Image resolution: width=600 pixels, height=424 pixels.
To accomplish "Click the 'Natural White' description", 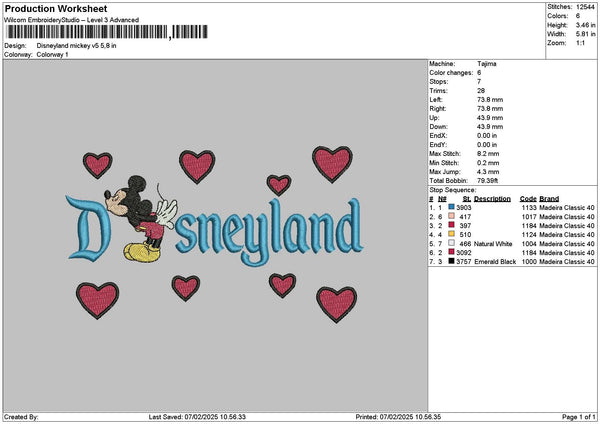I will [493, 244].
